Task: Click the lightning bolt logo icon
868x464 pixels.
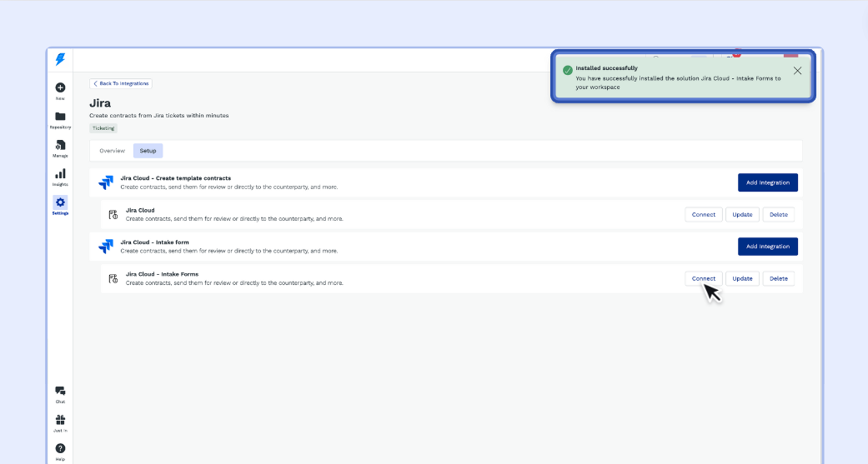Action: tap(60, 59)
